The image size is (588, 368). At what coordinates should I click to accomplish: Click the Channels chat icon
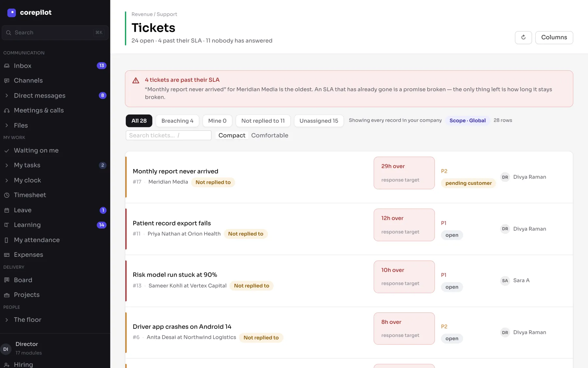(x=7, y=80)
